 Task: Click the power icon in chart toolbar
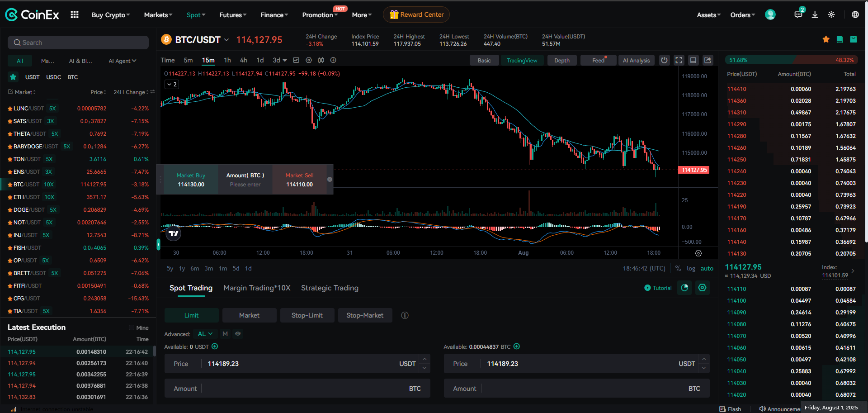click(x=664, y=60)
